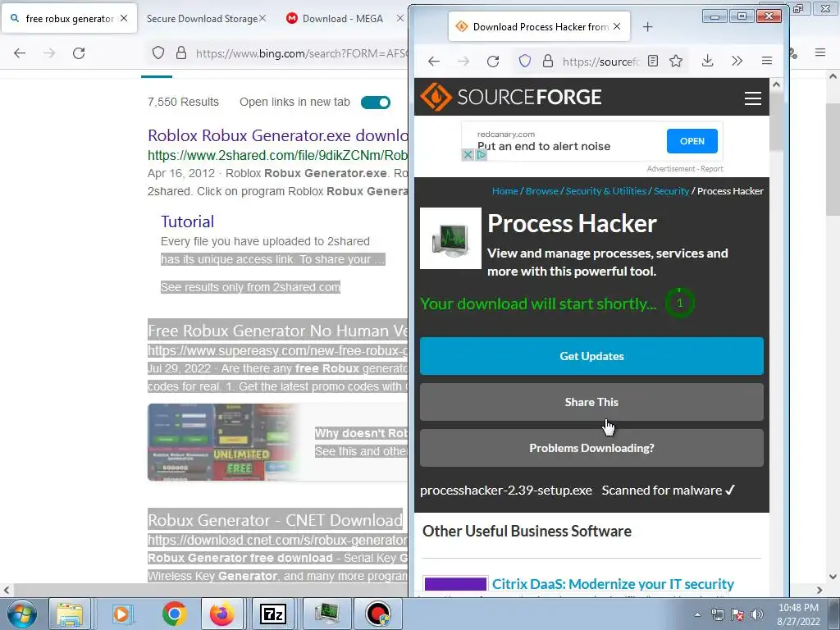The image size is (840, 630).
Task: Click See results only from 2shared.com
Action: [x=251, y=287]
